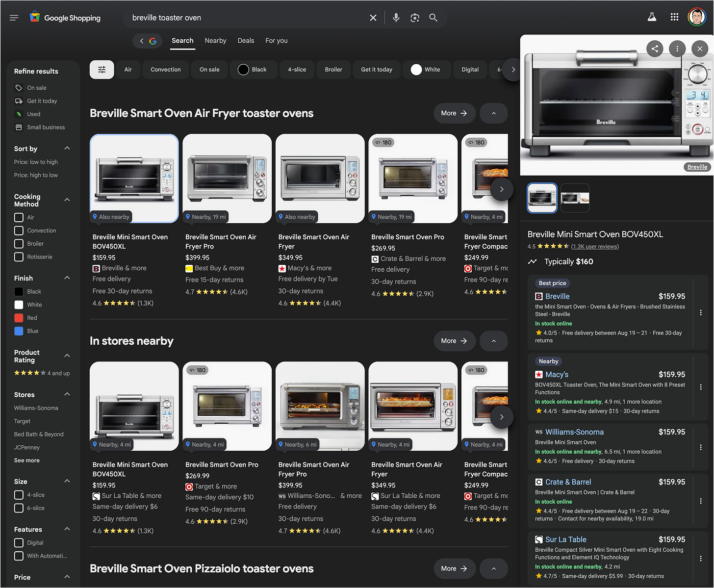Open Williams-Sonoma offer options menu
714x588 pixels.
coord(701,447)
